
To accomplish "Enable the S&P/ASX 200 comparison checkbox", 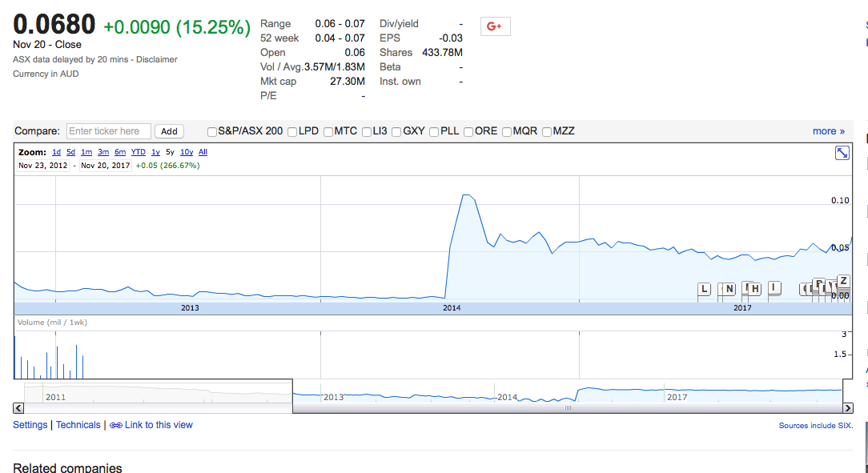I will (212, 132).
